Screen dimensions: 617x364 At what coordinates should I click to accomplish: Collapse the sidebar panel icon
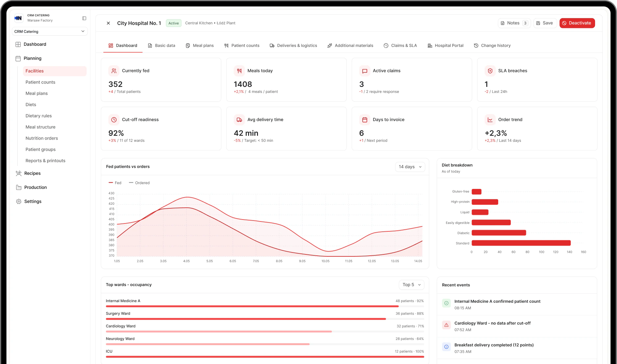[x=84, y=18]
